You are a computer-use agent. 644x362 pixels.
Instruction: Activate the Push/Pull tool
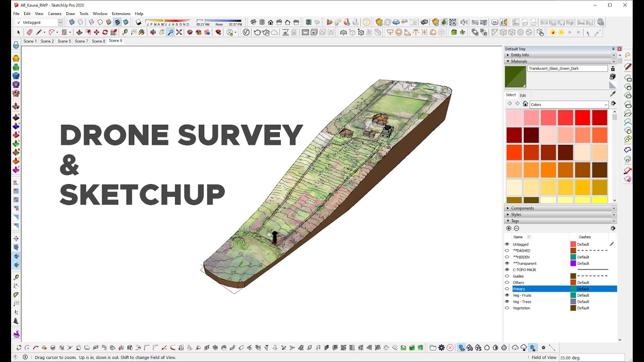pyautogui.click(x=79, y=32)
